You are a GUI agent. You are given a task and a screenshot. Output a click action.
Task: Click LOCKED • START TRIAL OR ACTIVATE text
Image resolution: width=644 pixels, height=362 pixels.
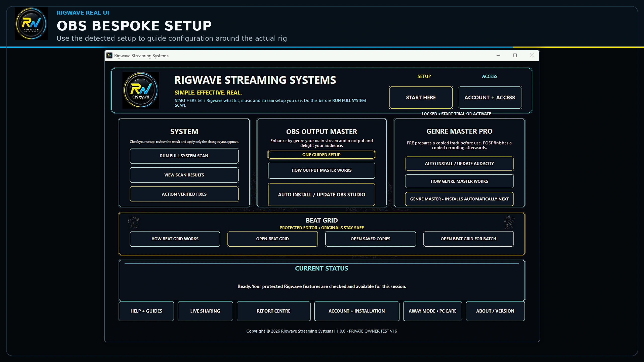pyautogui.click(x=456, y=114)
